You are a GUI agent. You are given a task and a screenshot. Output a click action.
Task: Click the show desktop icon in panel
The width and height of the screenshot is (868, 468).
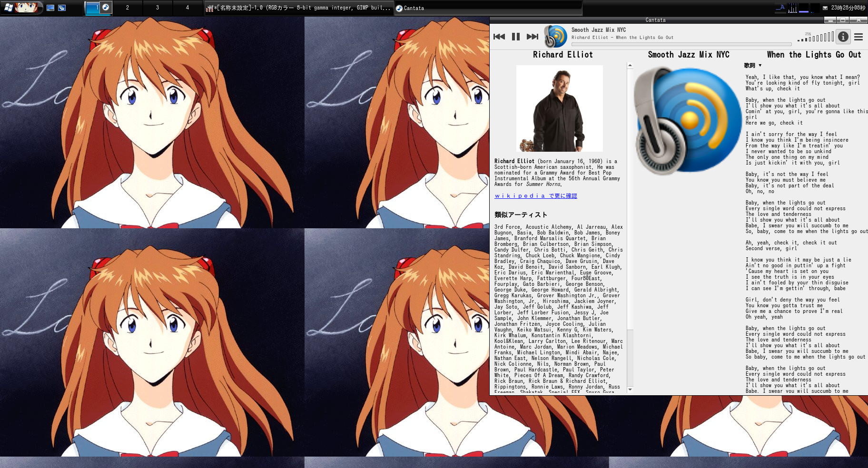(x=50, y=8)
